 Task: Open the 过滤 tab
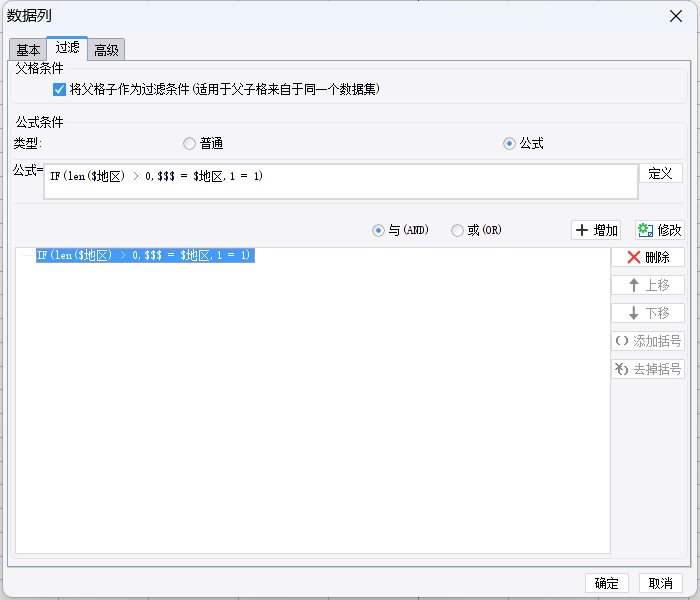pyautogui.click(x=67, y=48)
